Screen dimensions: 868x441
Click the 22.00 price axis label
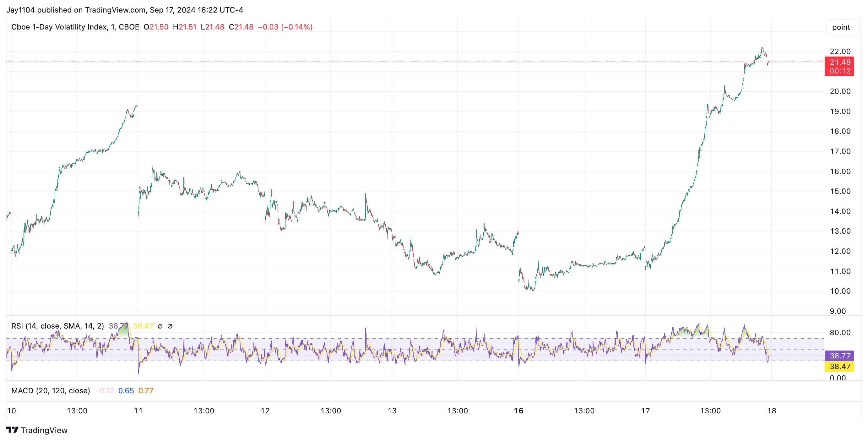click(840, 52)
